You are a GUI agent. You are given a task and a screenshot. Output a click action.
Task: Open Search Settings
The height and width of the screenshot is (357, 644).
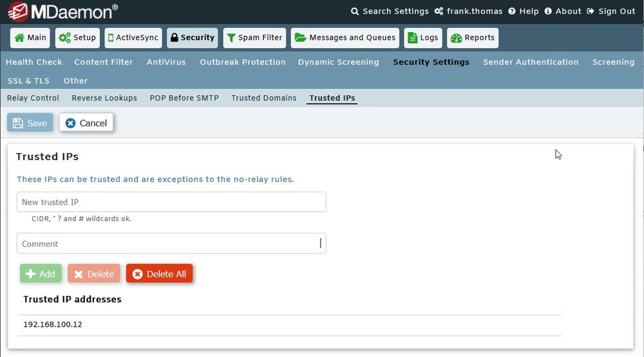[x=390, y=12]
